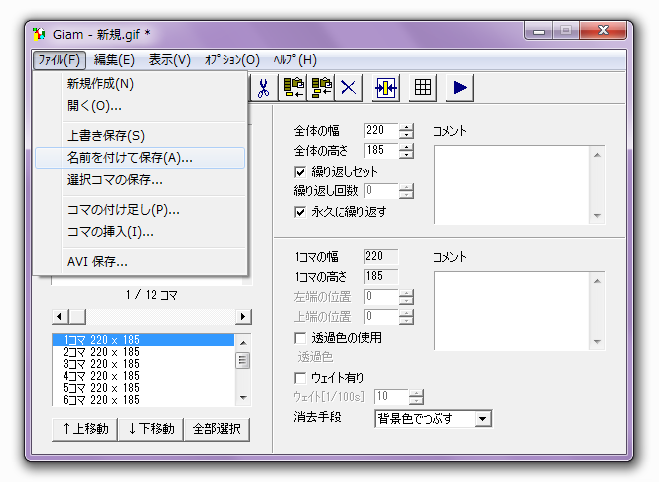Screen dimensions: 659x482
Task: Open the 消去手段 dropdown
Action: [x=482, y=419]
